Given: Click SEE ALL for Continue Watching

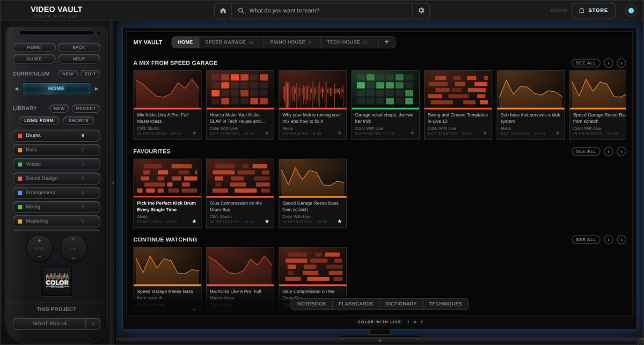Looking at the screenshot, I should pyautogui.click(x=586, y=240).
